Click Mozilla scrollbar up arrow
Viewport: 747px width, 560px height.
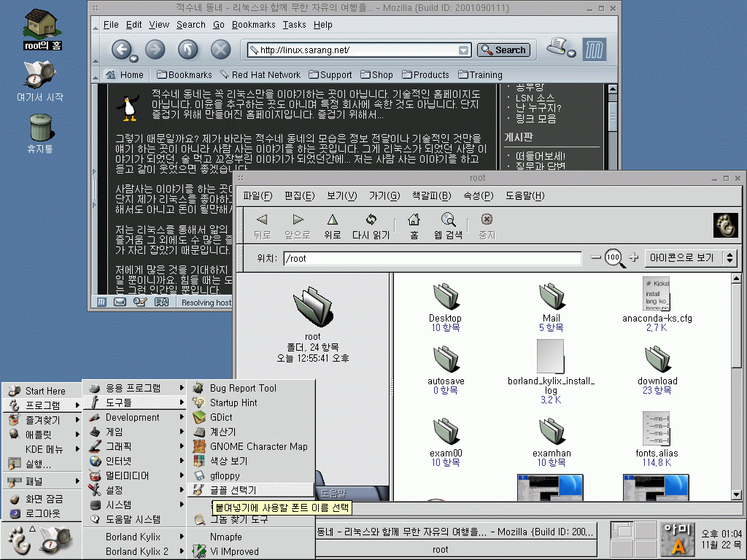tap(613, 89)
